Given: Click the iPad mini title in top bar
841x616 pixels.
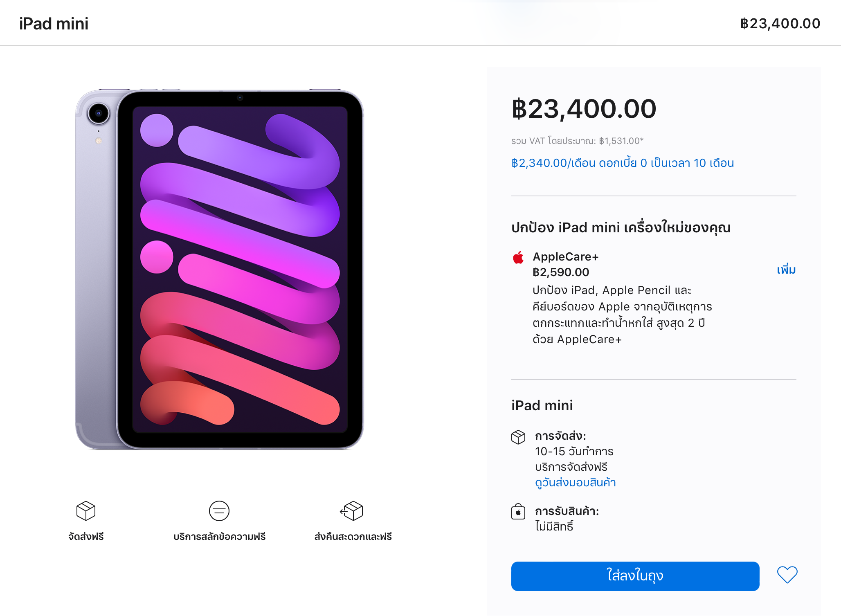Looking at the screenshot, I should [x=54, y=24].
